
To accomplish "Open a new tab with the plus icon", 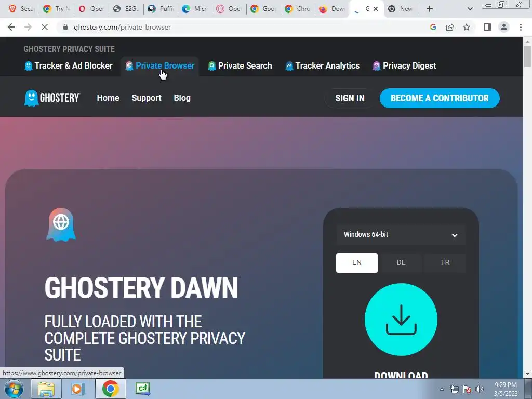I will 430,9.
